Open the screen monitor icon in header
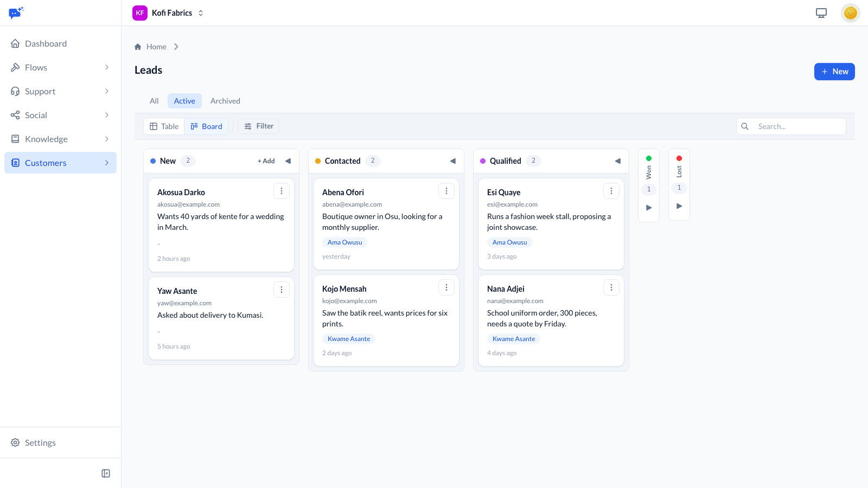Screen dimensions: 868x488 [x=821, y=13]
